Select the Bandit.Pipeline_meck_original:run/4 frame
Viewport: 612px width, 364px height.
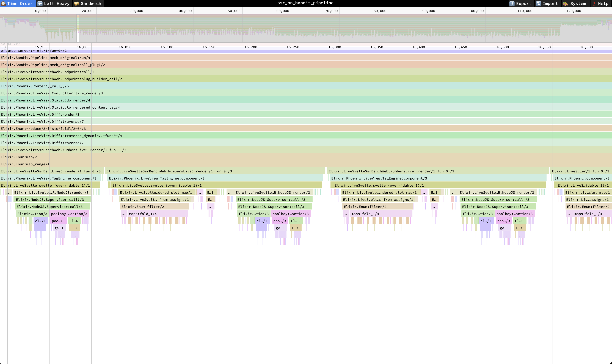[306, 57]
